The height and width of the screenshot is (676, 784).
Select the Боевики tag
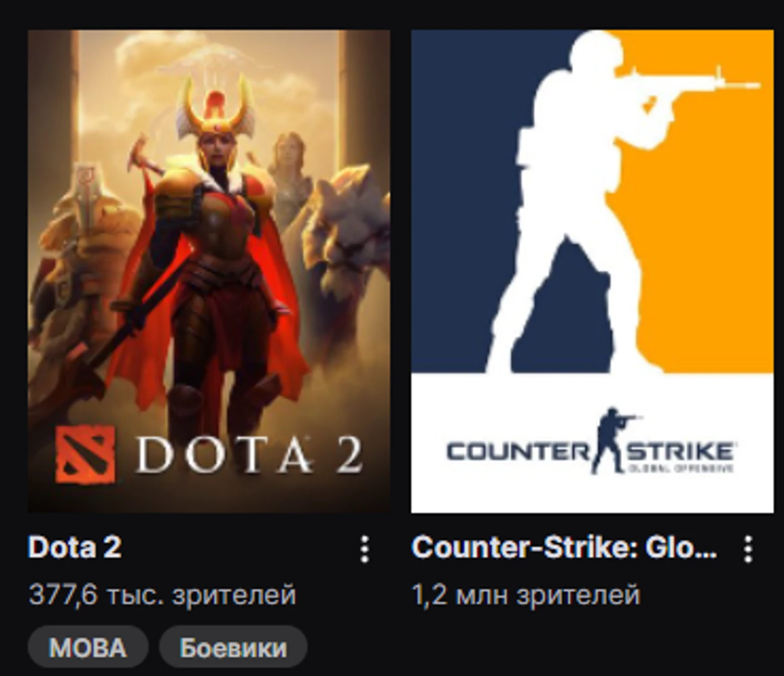233,647
